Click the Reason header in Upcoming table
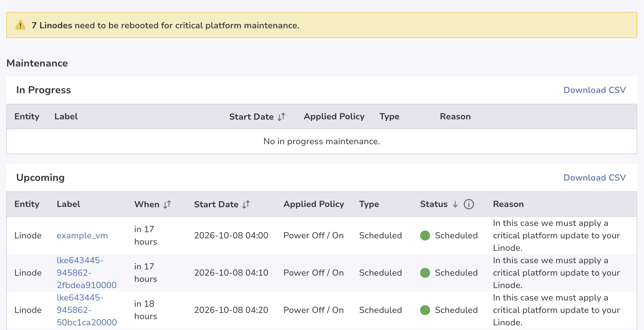The height and width of the screenshot is (330, 644). click(508, 204)
